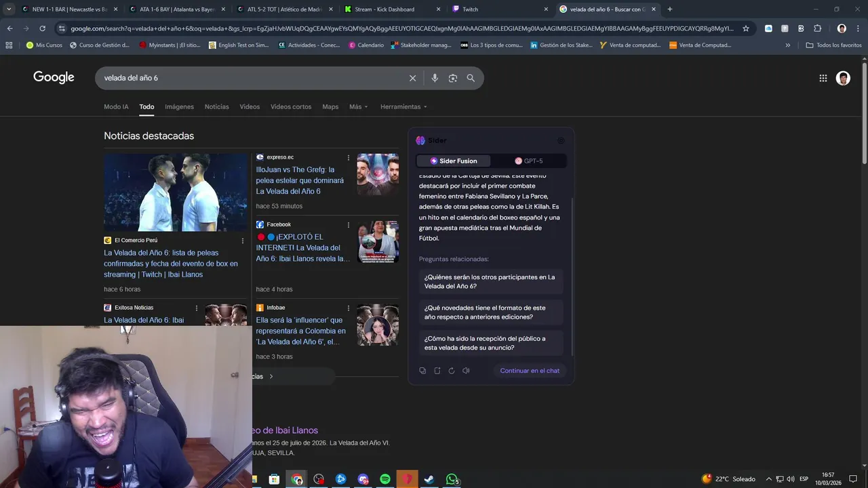The width and height of the screenshot is (868, 488).
Task: Open Google account avatar on search page
Action: coord(843,78)
